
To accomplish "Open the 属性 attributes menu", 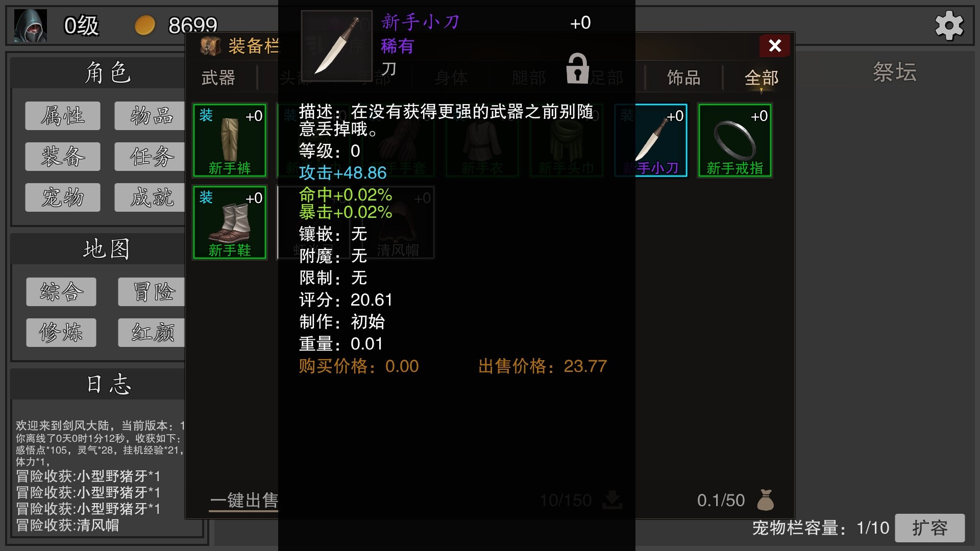I will click(63, 116).
